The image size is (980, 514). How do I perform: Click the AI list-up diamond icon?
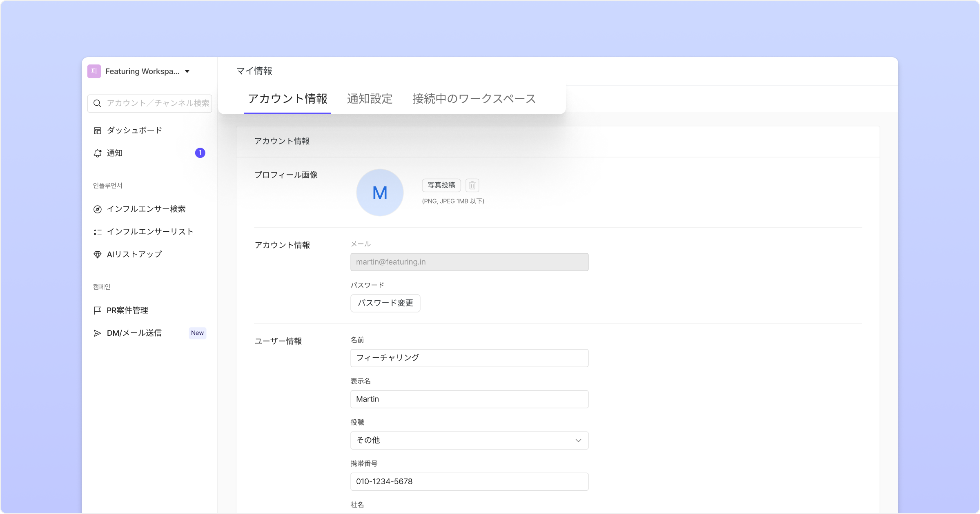click(x=97, y=255)
